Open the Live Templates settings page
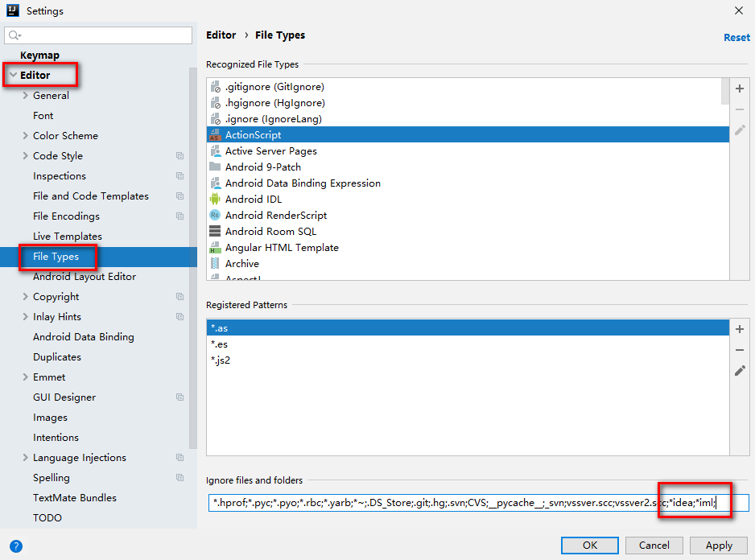The image size is (755, 560). [x=68, y=237]
